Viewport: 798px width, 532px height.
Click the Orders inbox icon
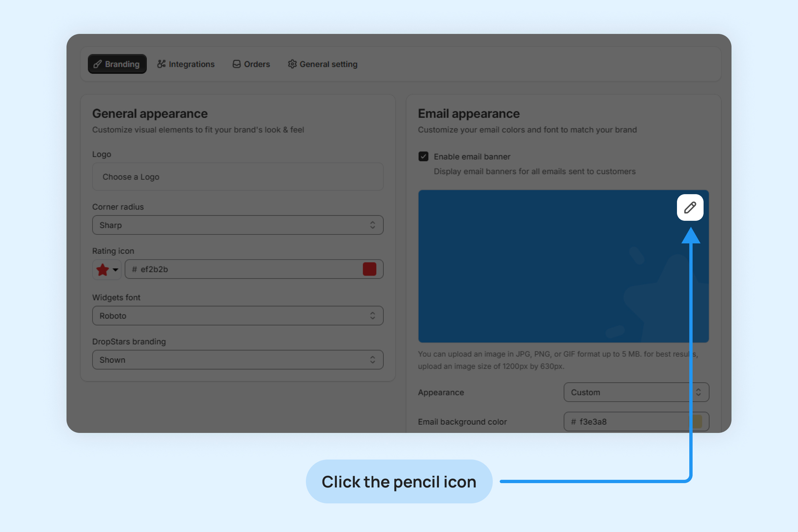coord(236,64)
